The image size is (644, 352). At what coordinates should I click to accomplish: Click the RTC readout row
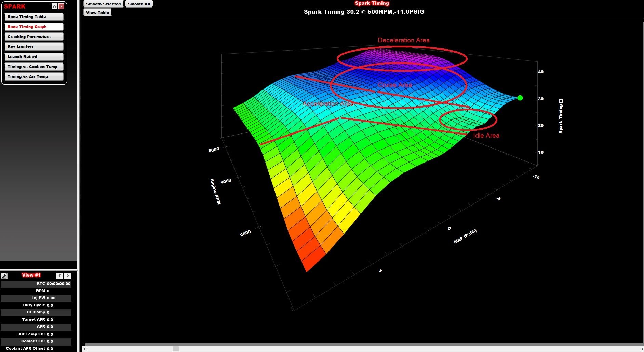point(36,283)
